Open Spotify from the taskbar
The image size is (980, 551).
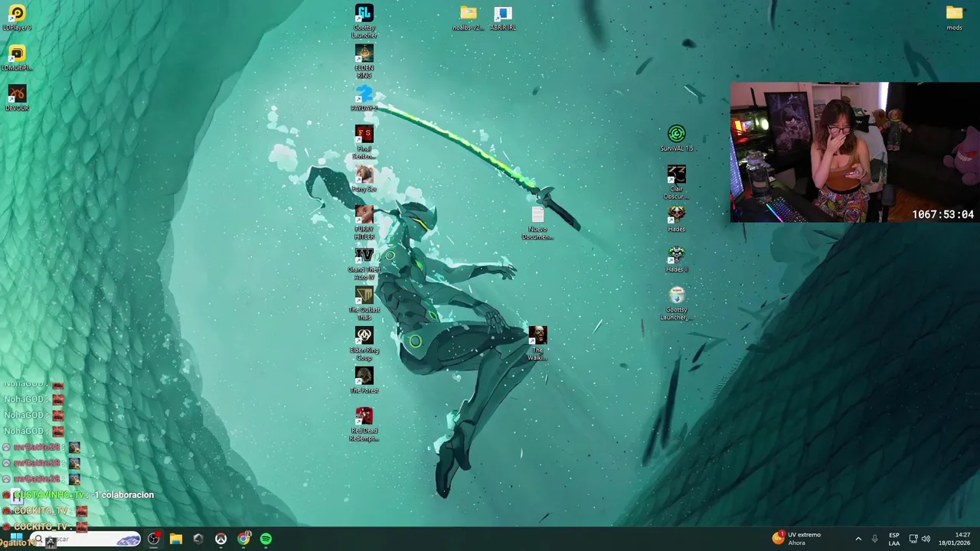(x=266, y=539)
